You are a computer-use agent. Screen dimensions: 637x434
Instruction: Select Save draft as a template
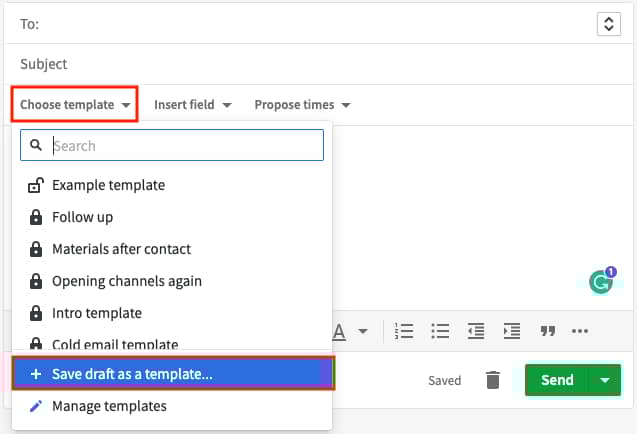pyautogui.click(x=173, y=374)
